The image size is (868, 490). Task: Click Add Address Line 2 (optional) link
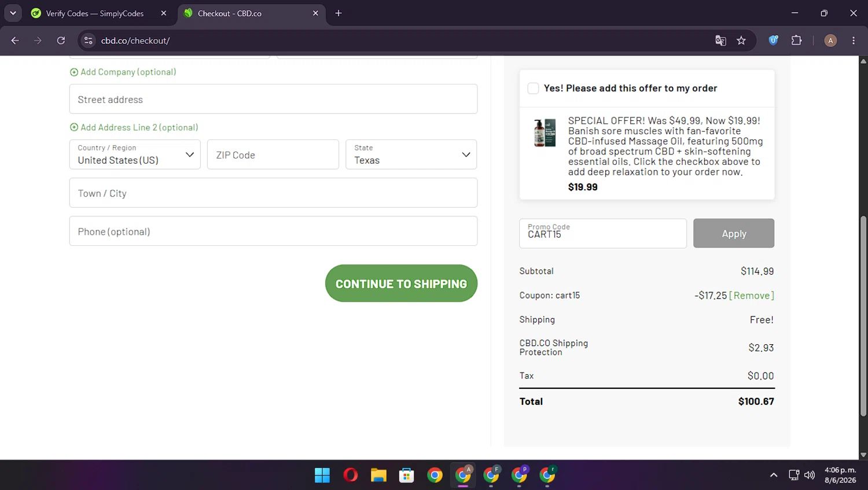[x=134, y=127]
